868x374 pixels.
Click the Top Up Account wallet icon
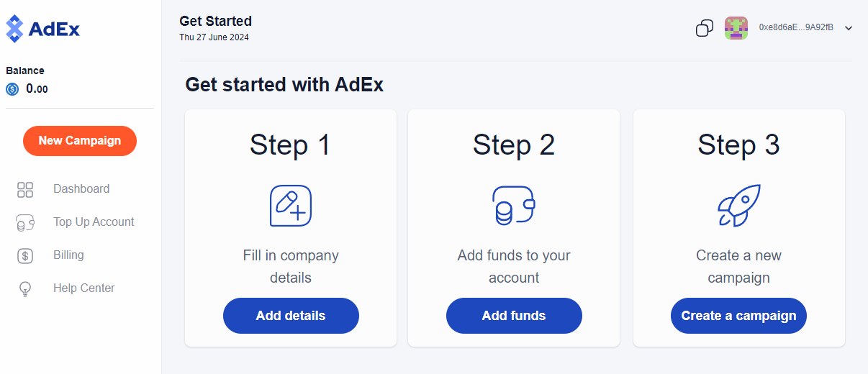pyautogui.click(x=25, y=223)
